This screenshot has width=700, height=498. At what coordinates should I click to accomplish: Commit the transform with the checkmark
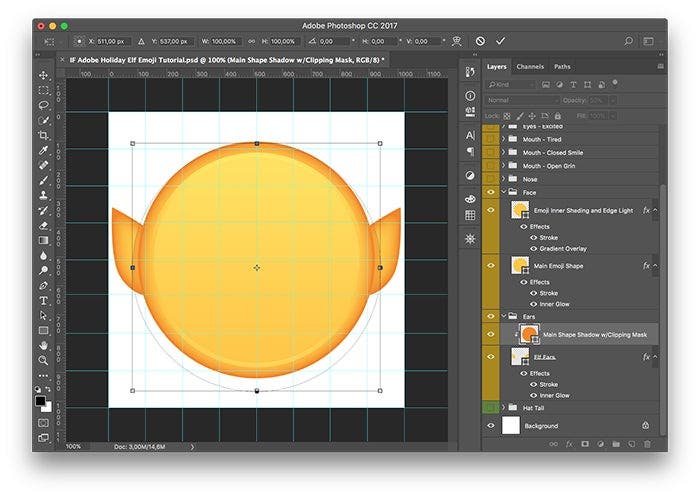(x=501, y=41)
